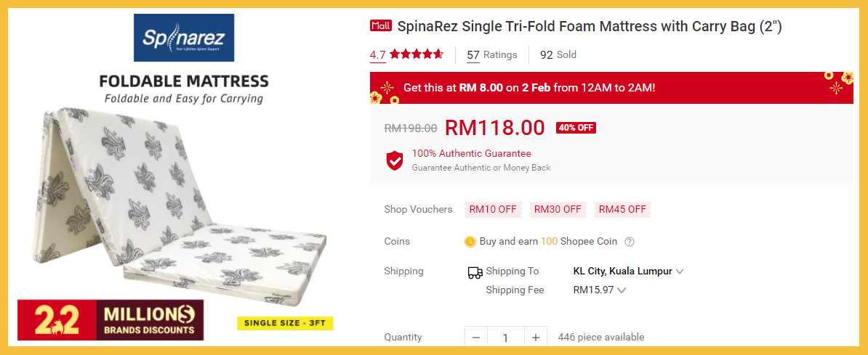Viewport: 868px width, 355px height.
Task: Click the 2.2 Millions Brands Discounts badge
Action: pos(110,319)
